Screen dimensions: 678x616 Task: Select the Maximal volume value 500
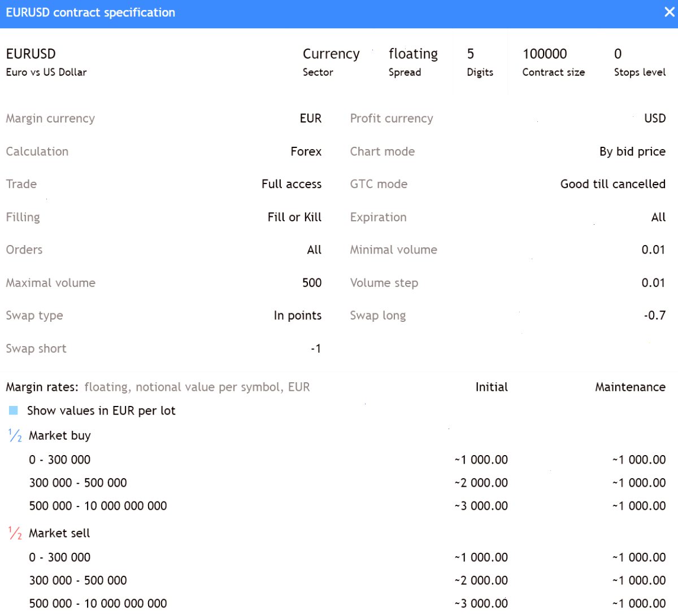[312, 282]
